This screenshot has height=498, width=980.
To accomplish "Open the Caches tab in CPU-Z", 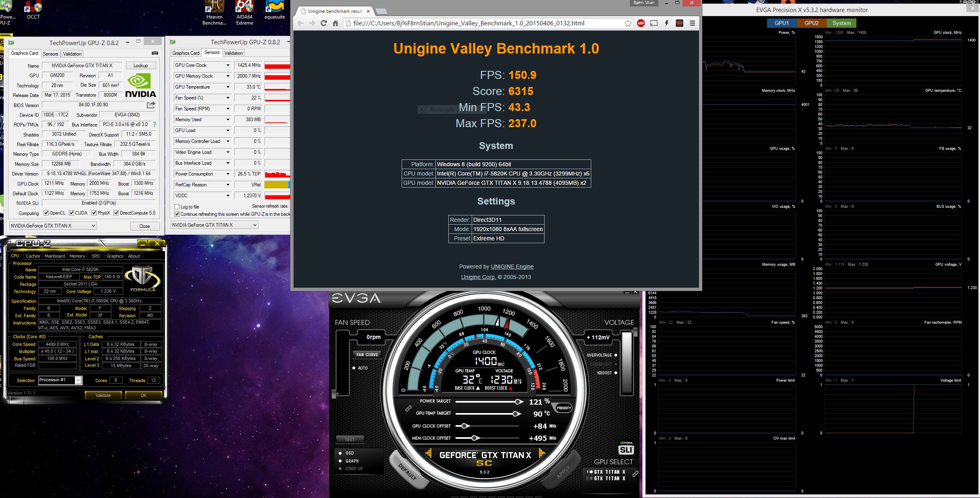I will click(x=33, y=256).
